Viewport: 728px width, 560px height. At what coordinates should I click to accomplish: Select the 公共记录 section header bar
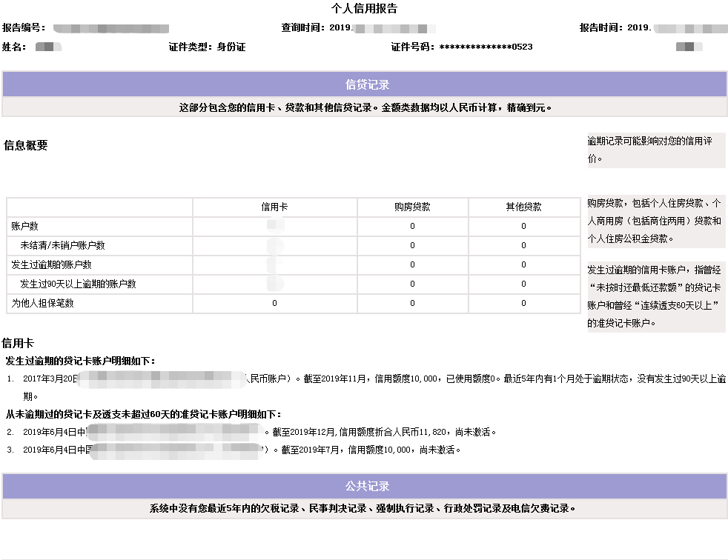[364, 486]
